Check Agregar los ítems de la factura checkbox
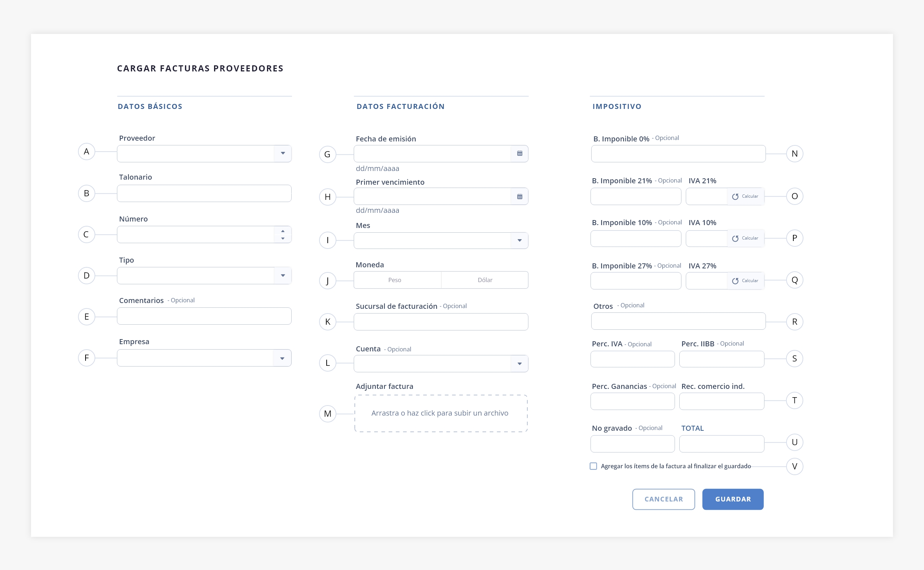924x570 pixels. [x=593, y=466]
